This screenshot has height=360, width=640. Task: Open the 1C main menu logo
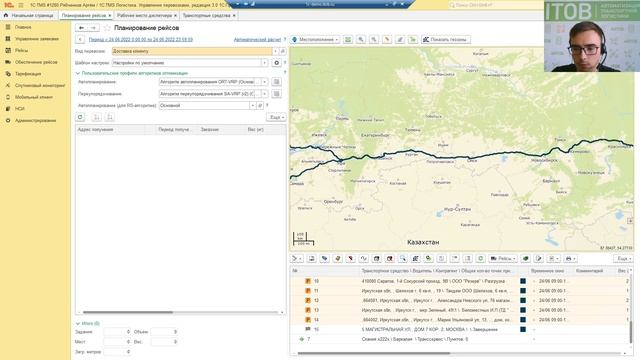[9, 5]
